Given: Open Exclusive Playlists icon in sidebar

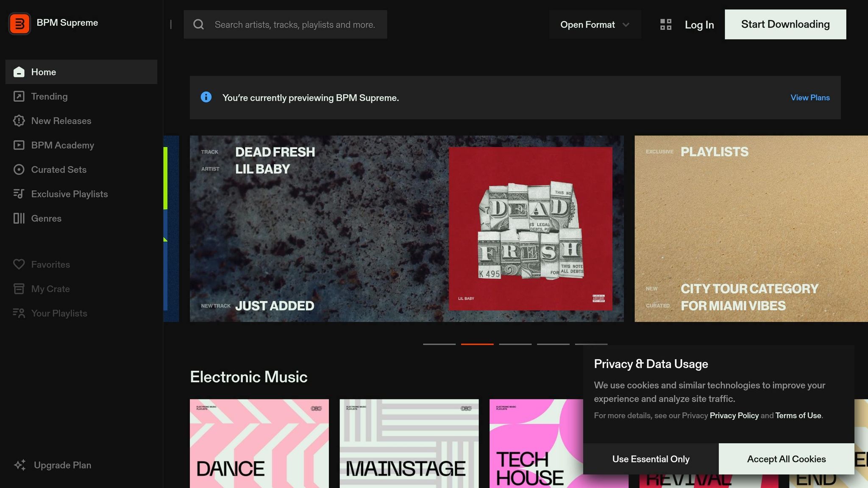Looking at the screenshot, I should pos(19,194).
